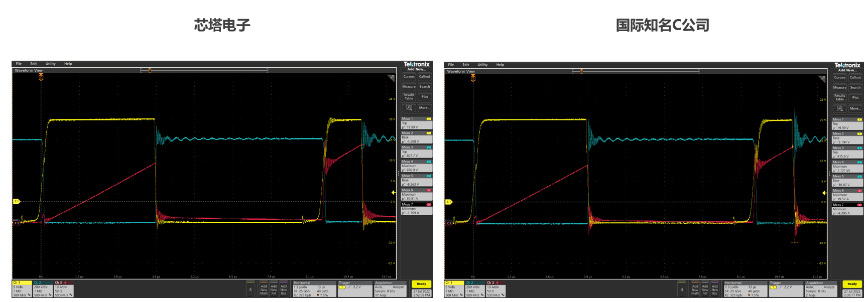Expand More... options in right scope

tap(855, 109)
